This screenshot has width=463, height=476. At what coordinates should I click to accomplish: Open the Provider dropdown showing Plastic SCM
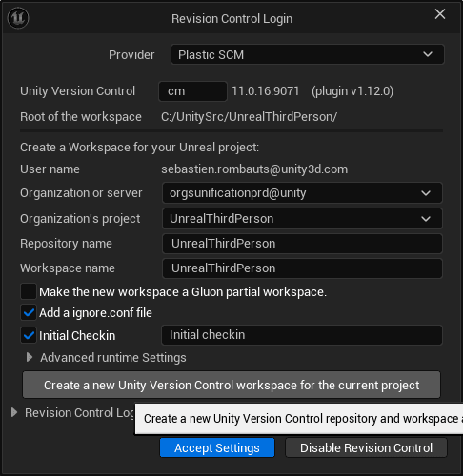click(x=307, y=54)
